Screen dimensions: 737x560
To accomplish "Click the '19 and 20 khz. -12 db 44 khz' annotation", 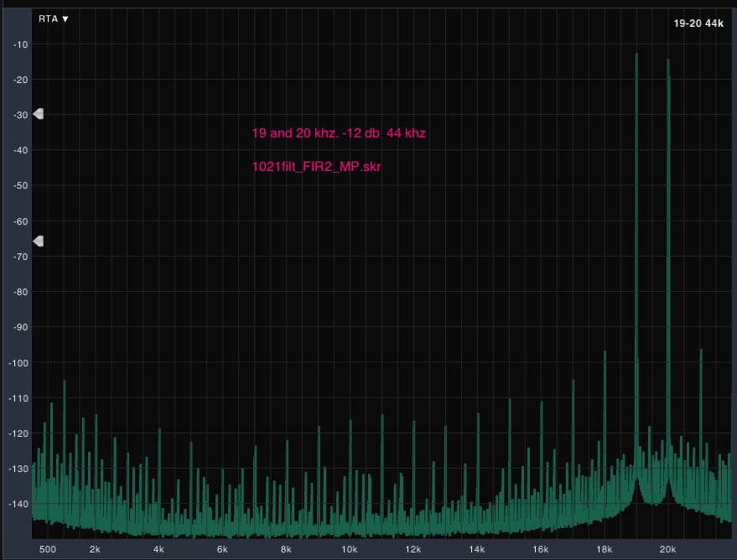I will tap(339, 133).
